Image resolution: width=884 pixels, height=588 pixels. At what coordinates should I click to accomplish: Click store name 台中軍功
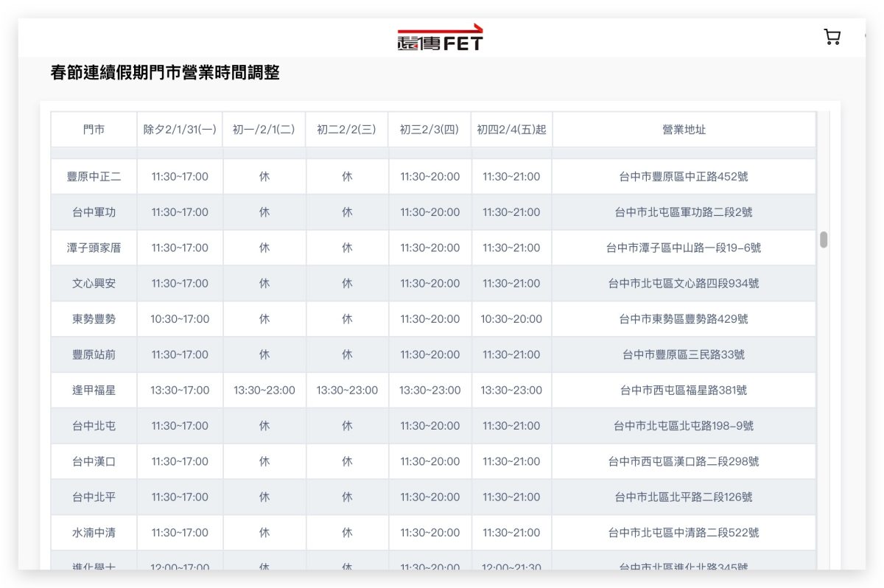pyautogui.click(x=94, y=212)
